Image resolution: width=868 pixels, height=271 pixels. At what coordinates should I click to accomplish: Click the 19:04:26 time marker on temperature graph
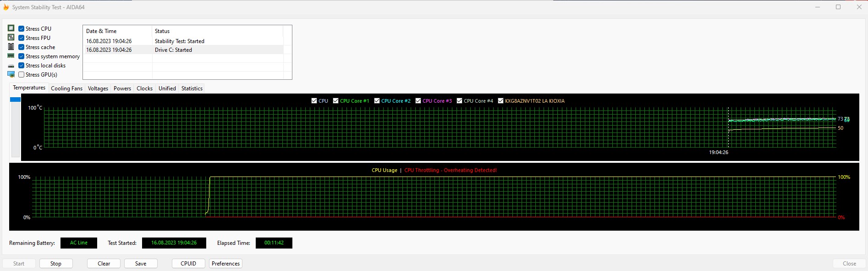coord(719,152)
